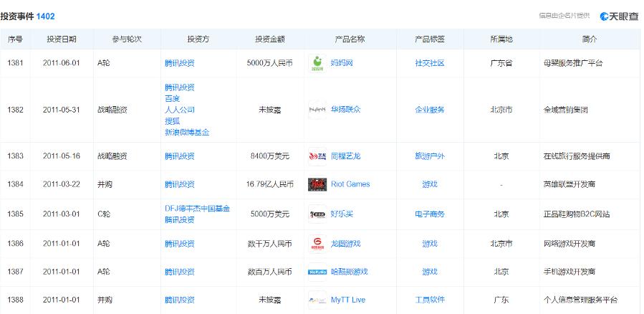This screenshot has width=644, height=314.
Task: Click the 投资方 column header
Action: pos(198,39)
